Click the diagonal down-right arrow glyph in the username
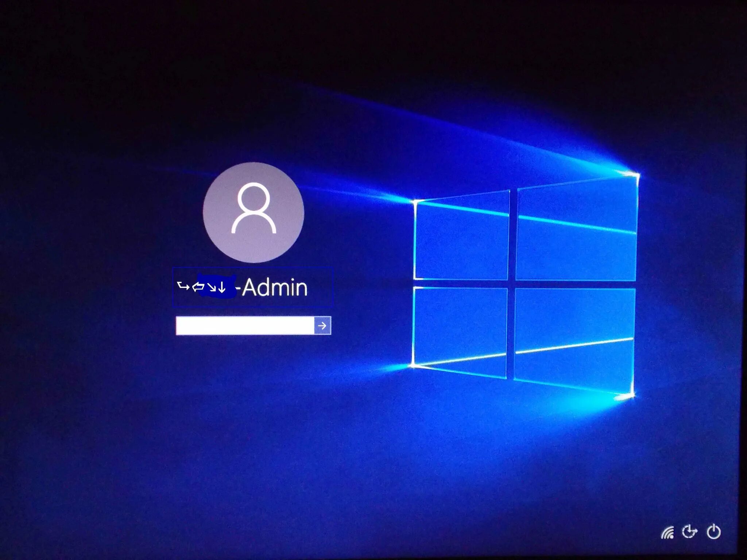This screenshot has height=560, width=747. pyautogui.click(x=211, y=288)
